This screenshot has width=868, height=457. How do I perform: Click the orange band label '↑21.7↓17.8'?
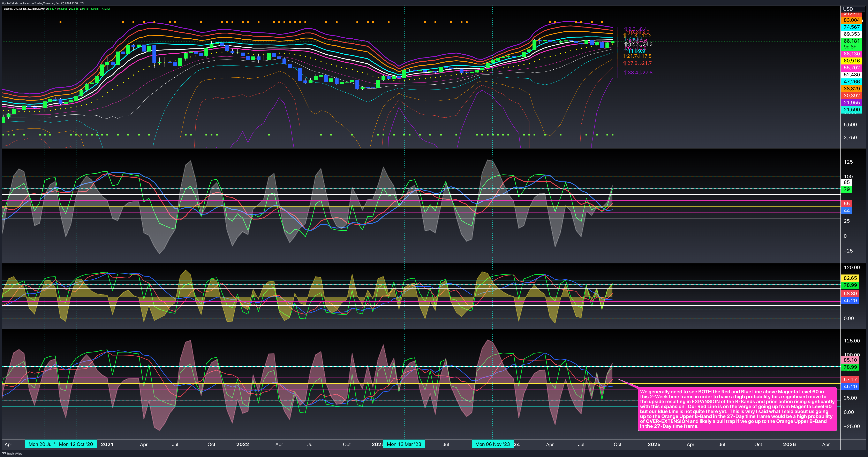tap(637, 56)
